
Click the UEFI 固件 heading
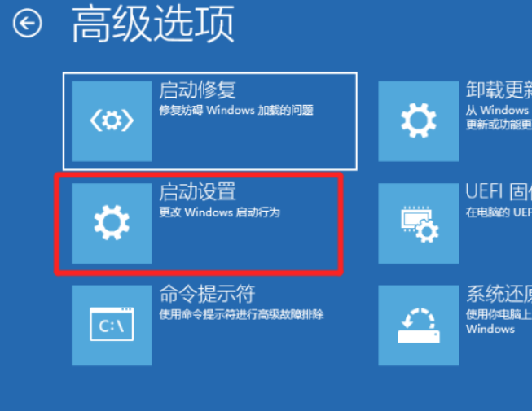(499, 192)
